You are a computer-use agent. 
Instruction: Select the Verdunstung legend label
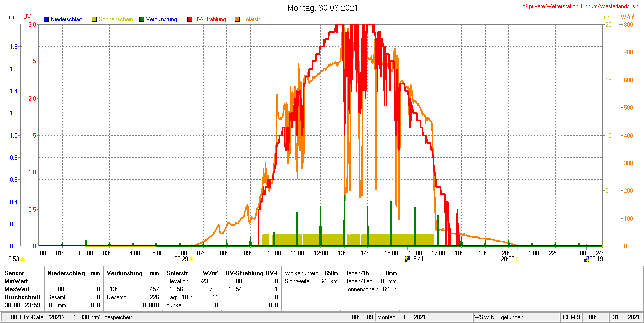point(162,19)
